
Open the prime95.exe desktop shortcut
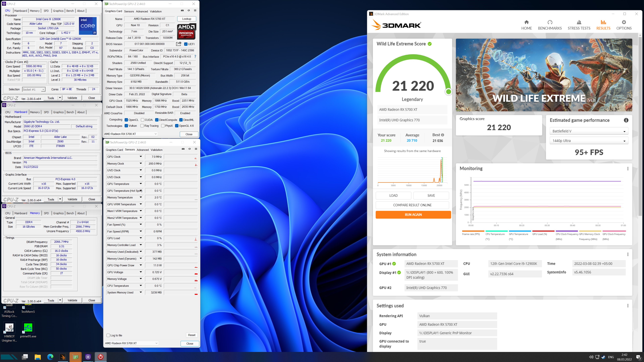(x=28, y=330)
